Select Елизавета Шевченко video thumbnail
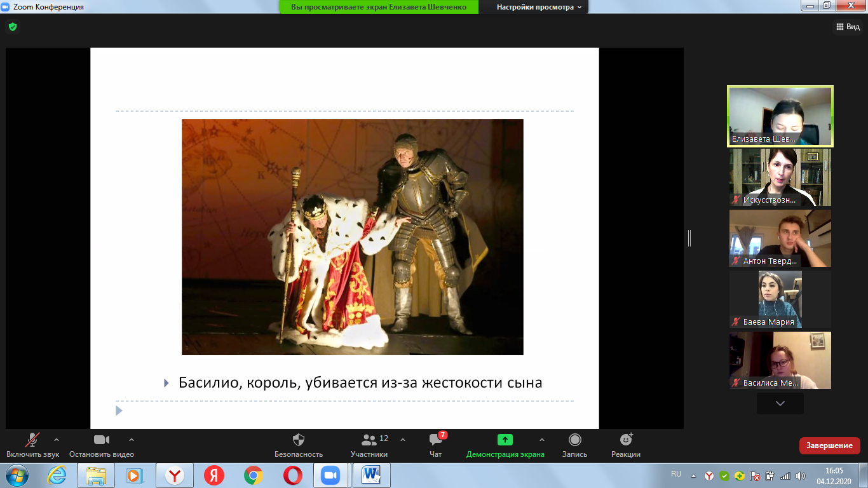This screenshot has height=488, width=868. point(780,116)
